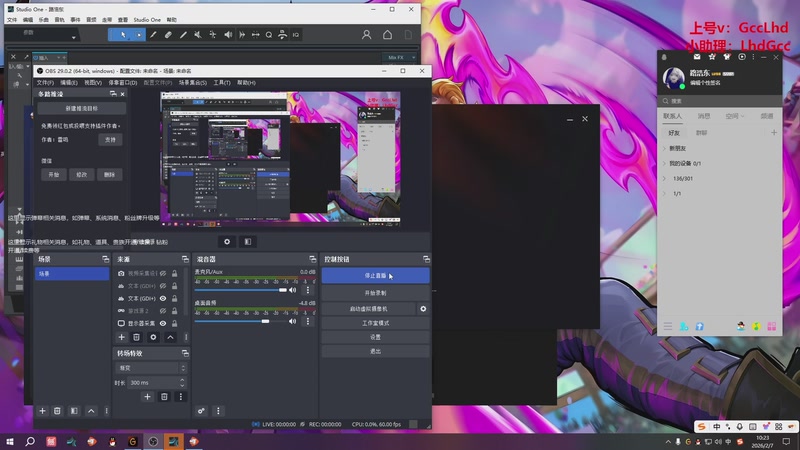Click preview gear icon below OBS preview
800x450 pixels.
click(227, 241)
